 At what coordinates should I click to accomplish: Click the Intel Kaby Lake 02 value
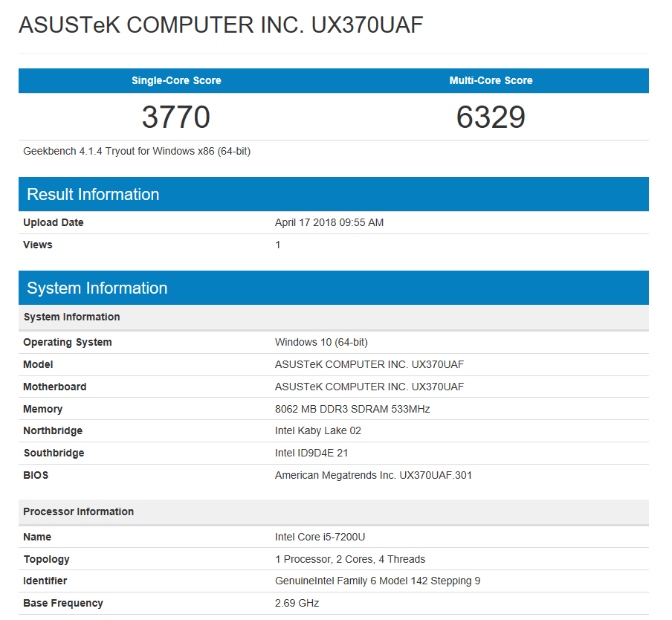318,431
